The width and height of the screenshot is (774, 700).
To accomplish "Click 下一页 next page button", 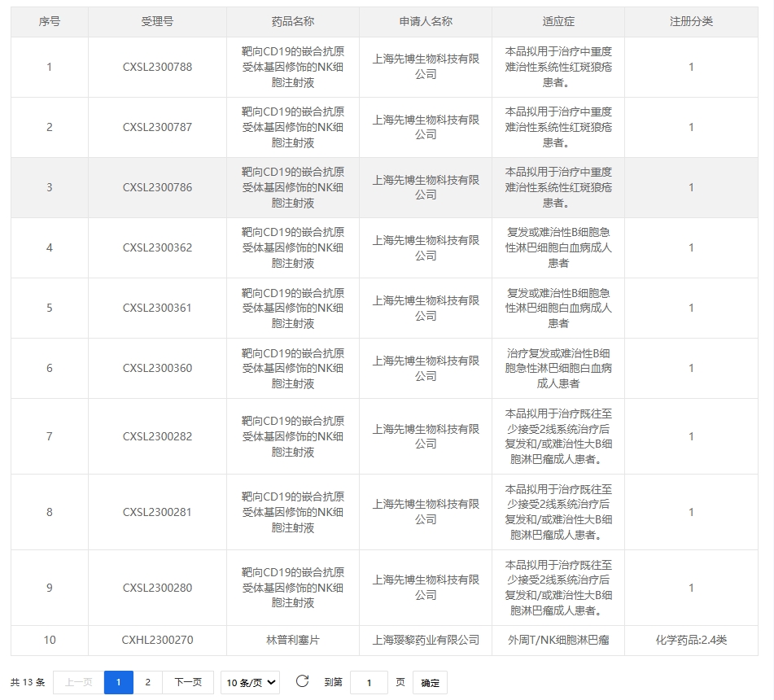I will [x=188, y=683].
